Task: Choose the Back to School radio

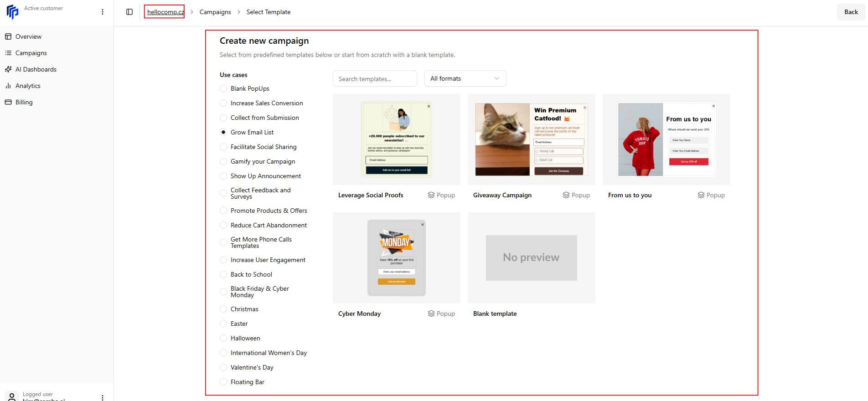Action: [223, 274]
